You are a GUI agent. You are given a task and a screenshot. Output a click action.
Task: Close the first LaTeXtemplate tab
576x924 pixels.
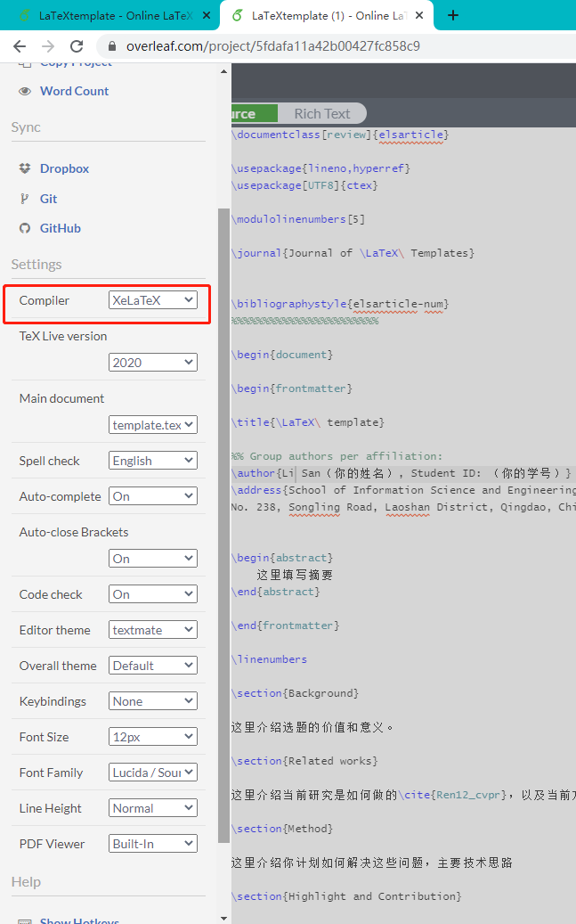pyautogui.click(x=207, y=16)
